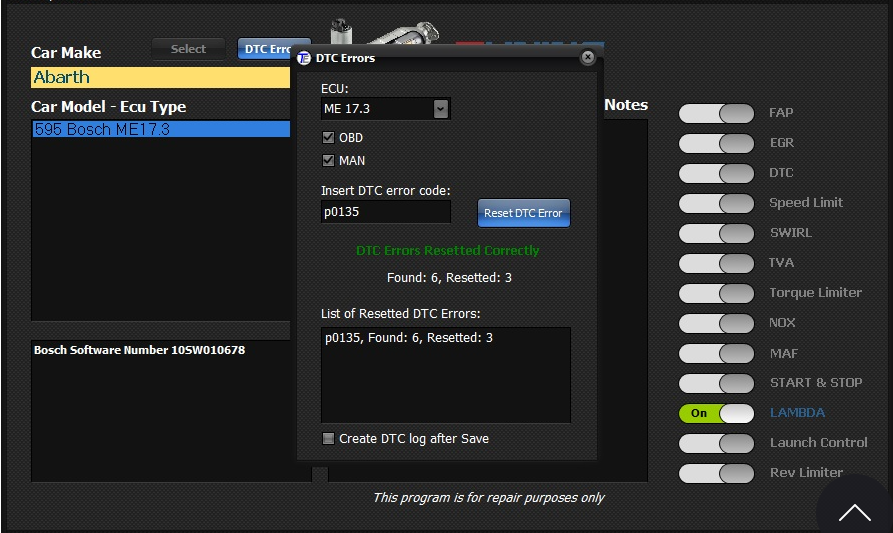Viewport: 893px width, 533px height.
Task: Enable the FAP toggle switch
Action: click(x=716, y=113)
